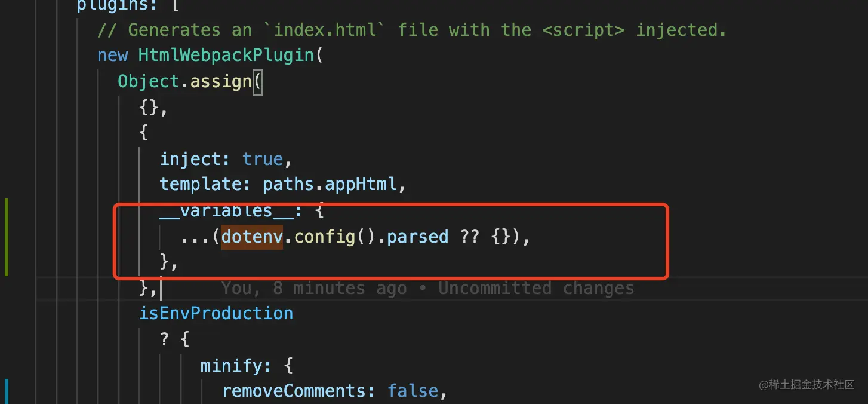Click the 'false' value after removeComments
Viewport: 868px width, 404px height.
pos(412,391)
